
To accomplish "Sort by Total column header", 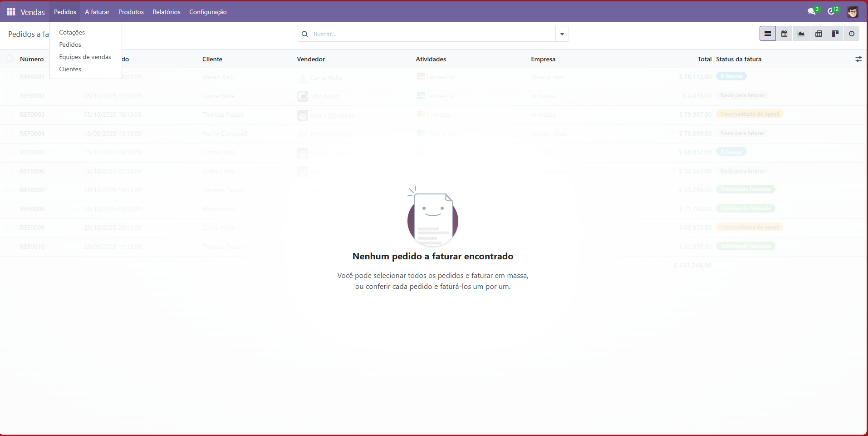I will point(704,59).
